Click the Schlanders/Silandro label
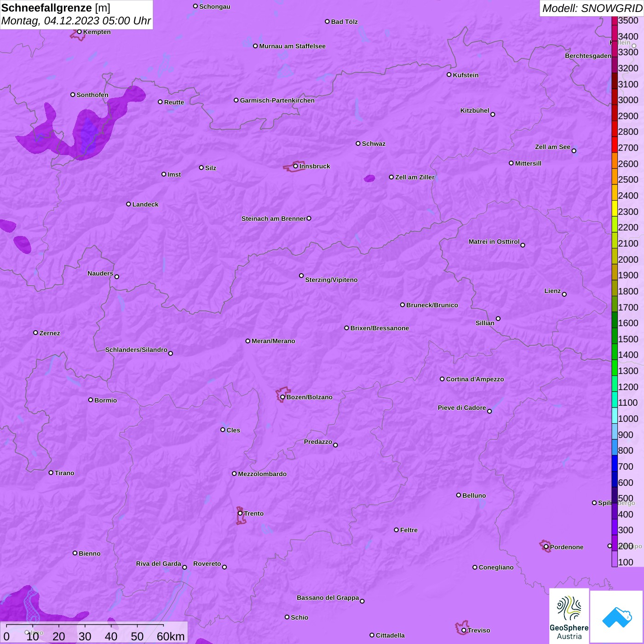 click(x=136, y=350)
